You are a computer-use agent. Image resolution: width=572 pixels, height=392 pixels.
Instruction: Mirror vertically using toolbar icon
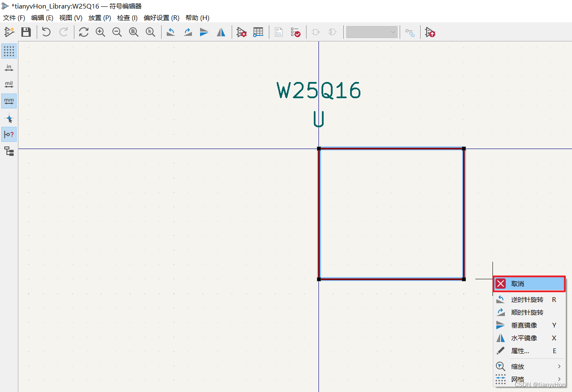click(x=204, y=32)
